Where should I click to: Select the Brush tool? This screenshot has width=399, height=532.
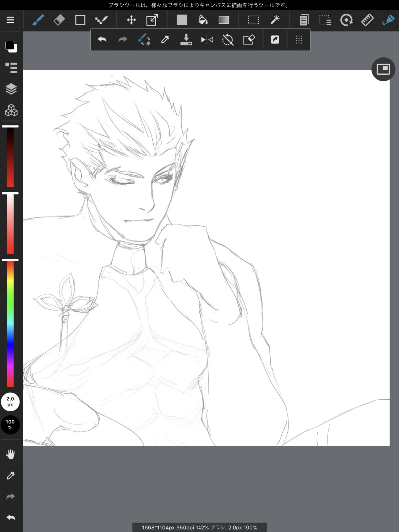(38, 20)
